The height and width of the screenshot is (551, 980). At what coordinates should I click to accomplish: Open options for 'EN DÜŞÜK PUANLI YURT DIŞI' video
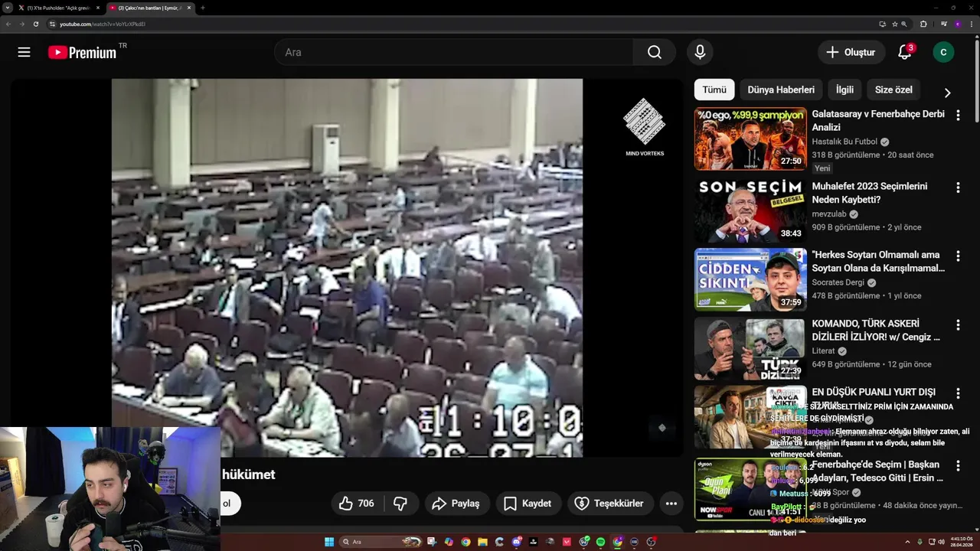(x=958, y=393)
